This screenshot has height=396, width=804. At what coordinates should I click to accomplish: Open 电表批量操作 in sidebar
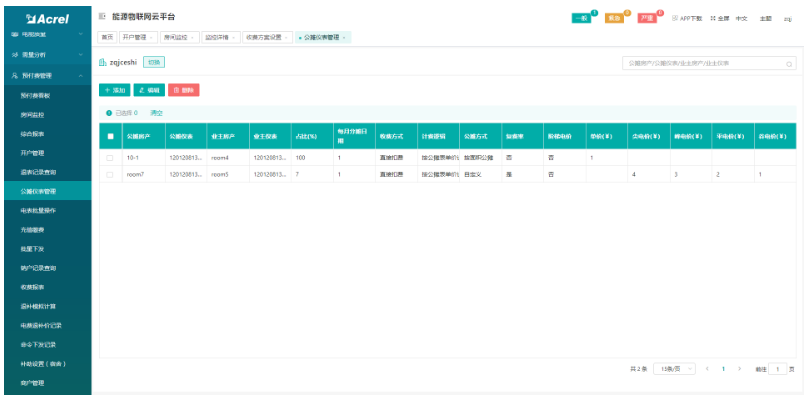pyautogui.click(x=48, y=210)
